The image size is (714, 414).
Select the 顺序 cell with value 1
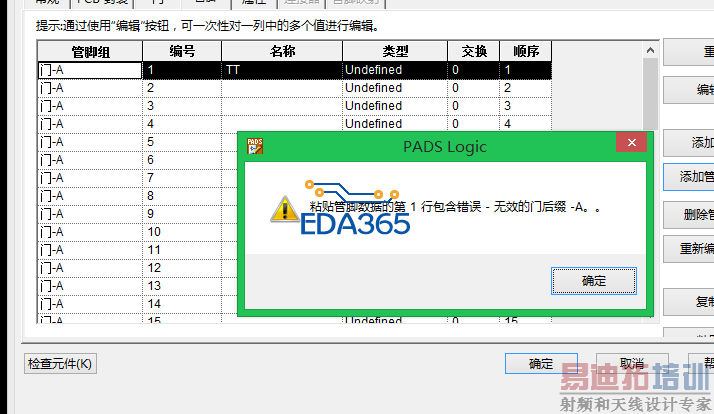525,70
